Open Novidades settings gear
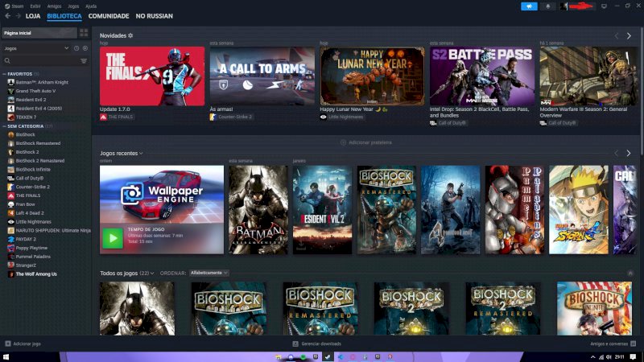 130,36
